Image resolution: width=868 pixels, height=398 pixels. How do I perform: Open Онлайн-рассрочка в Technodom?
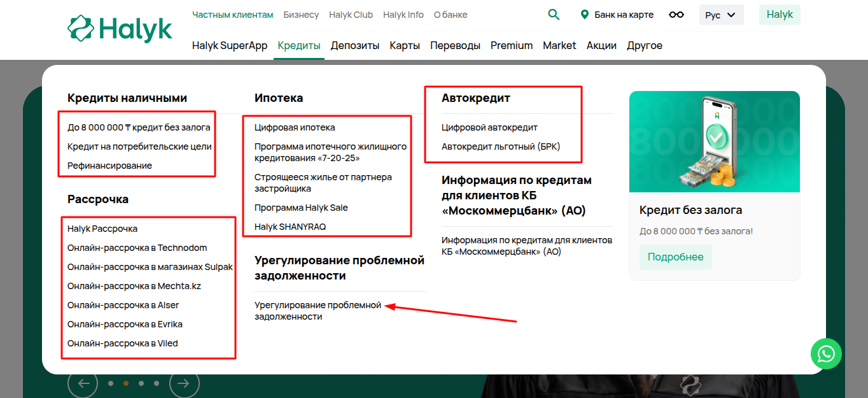pyautogui.click(x=137, y=248)
